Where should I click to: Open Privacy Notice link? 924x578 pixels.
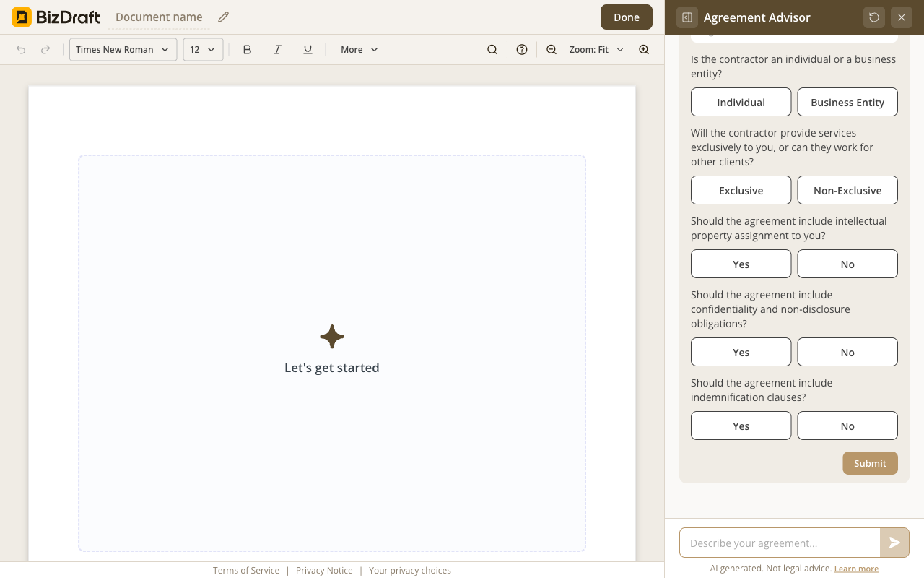[x=324, y=570]
